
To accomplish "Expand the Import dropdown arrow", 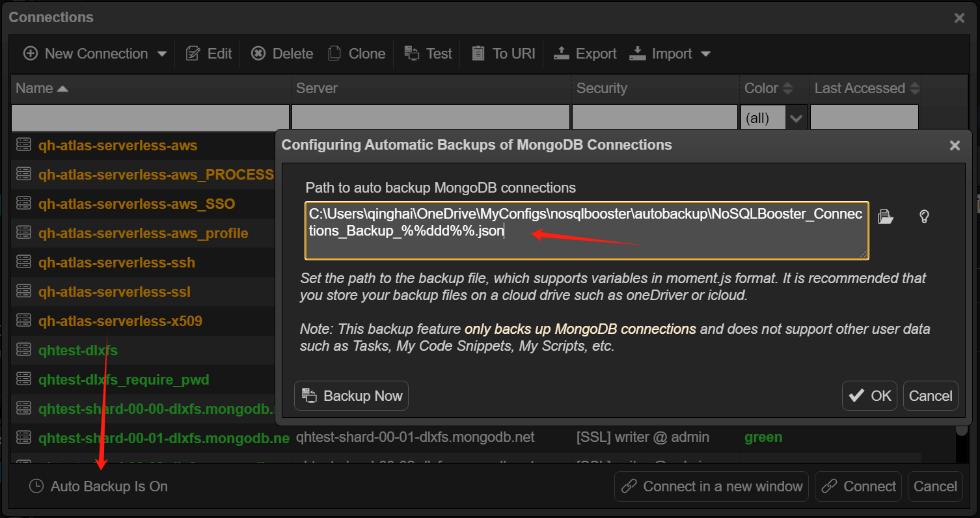I will (705, 54).
